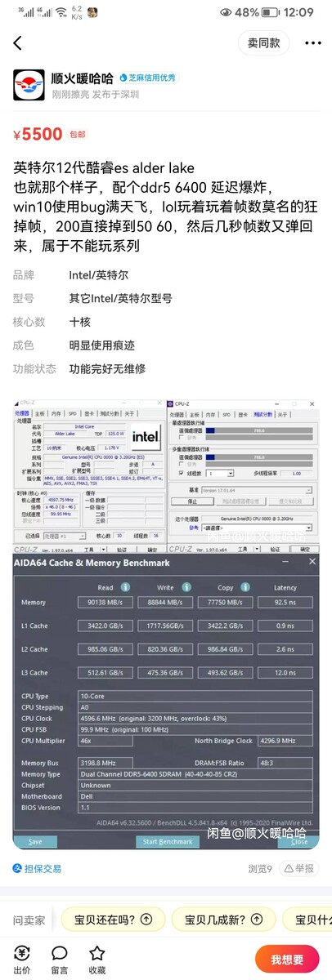Tap the 担保交易 guarantee link
Screen dimensions: 332x980
click(x=37, y=868)
